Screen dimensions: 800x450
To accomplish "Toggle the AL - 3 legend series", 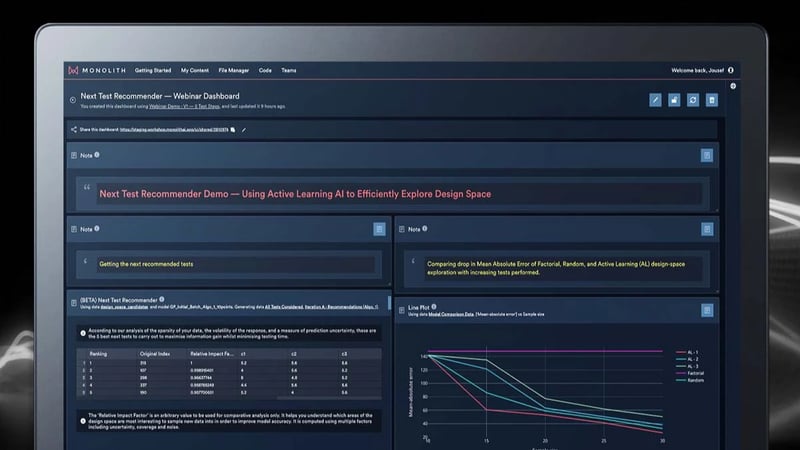I will point(687,366).
